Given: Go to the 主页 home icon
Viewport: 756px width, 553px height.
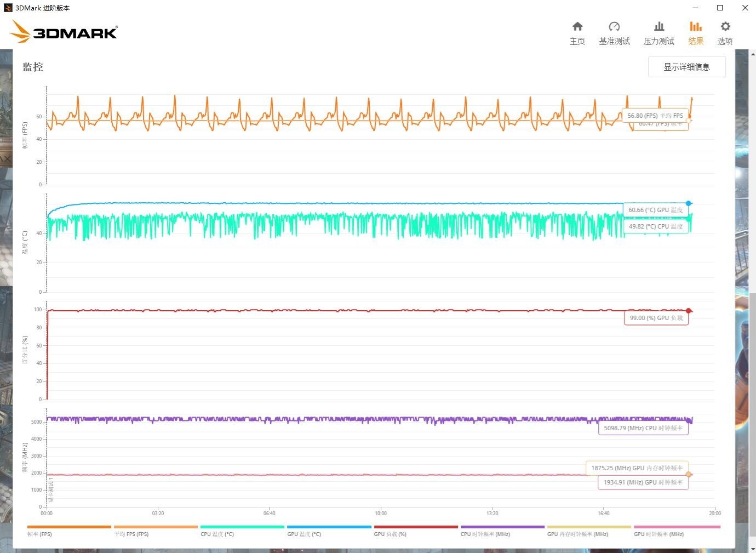Looking at the screenshot, I should click(577, 27).
